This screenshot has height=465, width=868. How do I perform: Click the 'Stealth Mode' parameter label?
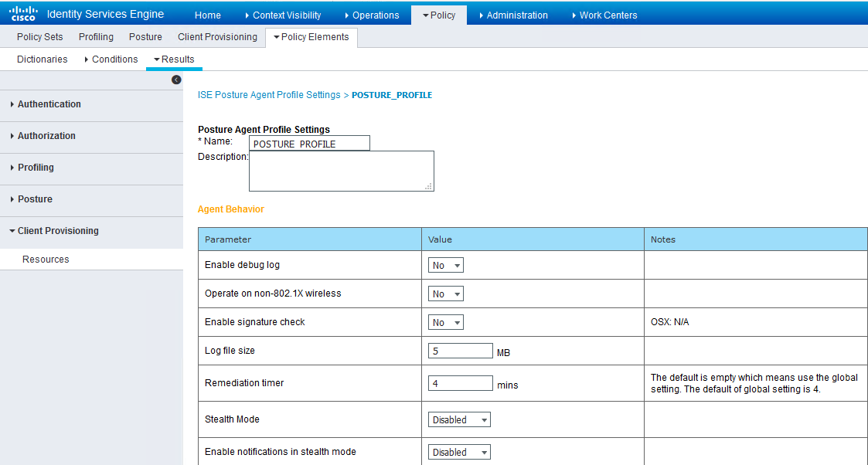tap(232, 419)
